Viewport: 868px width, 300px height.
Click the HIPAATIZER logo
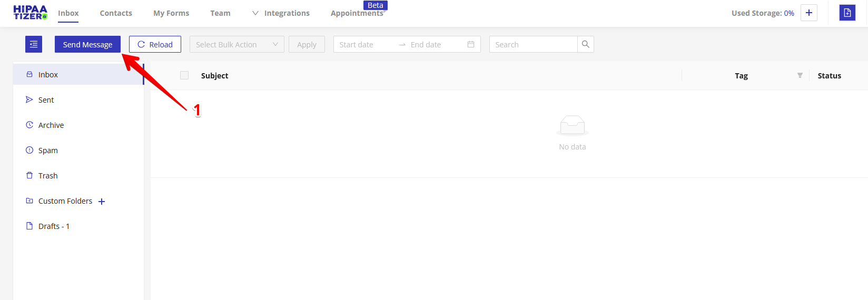(x=30, y=13)
